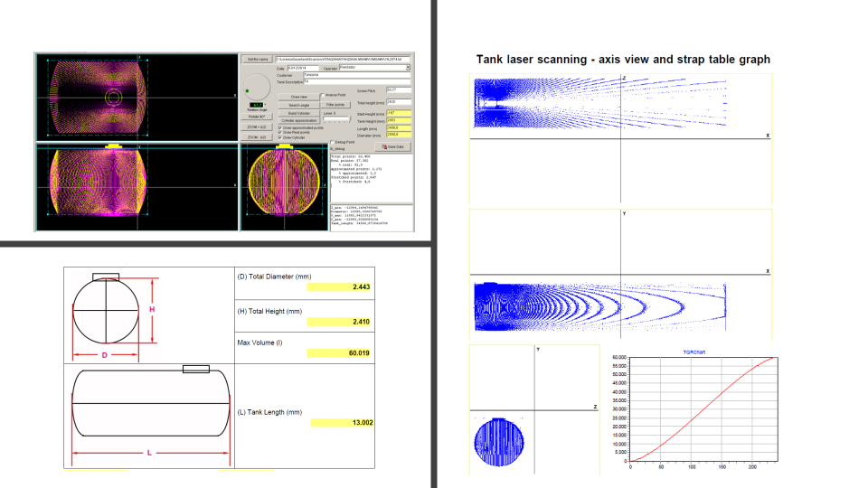Click the blue circular cross-section scan
868x488 pixels.
point(499,442)
